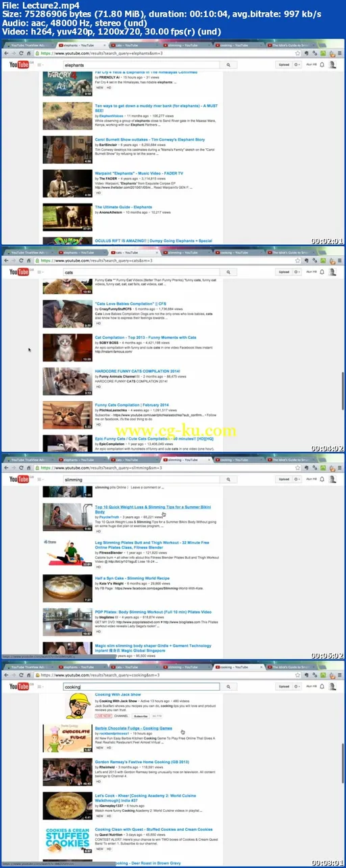Image resolution: width=346 pixels, height=868 pixels.
Task: Open guide menu icon beside logo, cooking frame
Action: (x=39, y=686)
